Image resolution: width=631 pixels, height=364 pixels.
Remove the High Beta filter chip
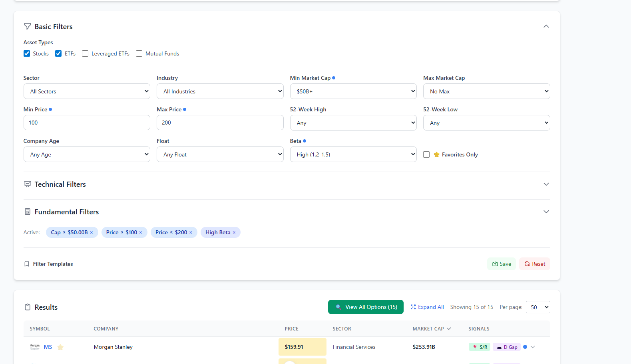coord(234,233)
